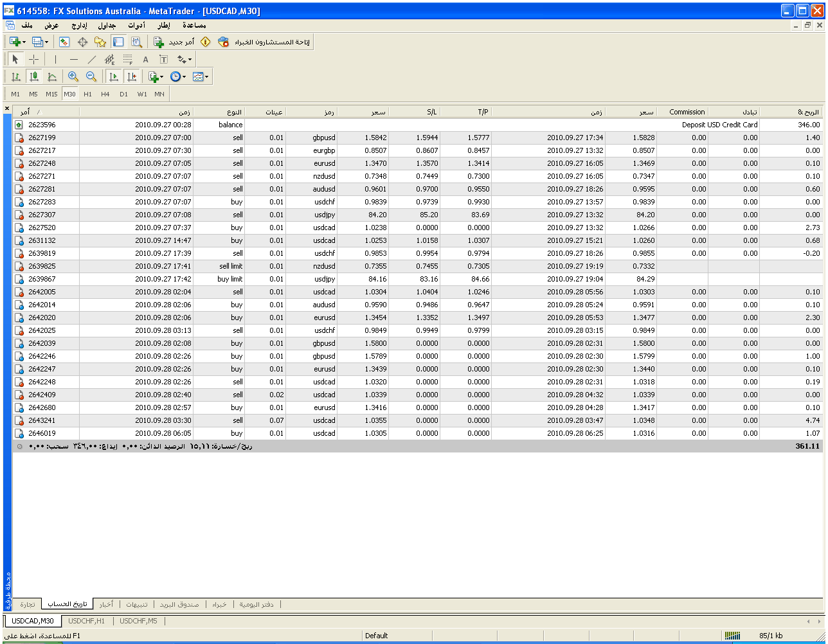Select the horizontal line drawing tool
The image size is (828, 644).
pyautogui.click(x=73, y=59)
